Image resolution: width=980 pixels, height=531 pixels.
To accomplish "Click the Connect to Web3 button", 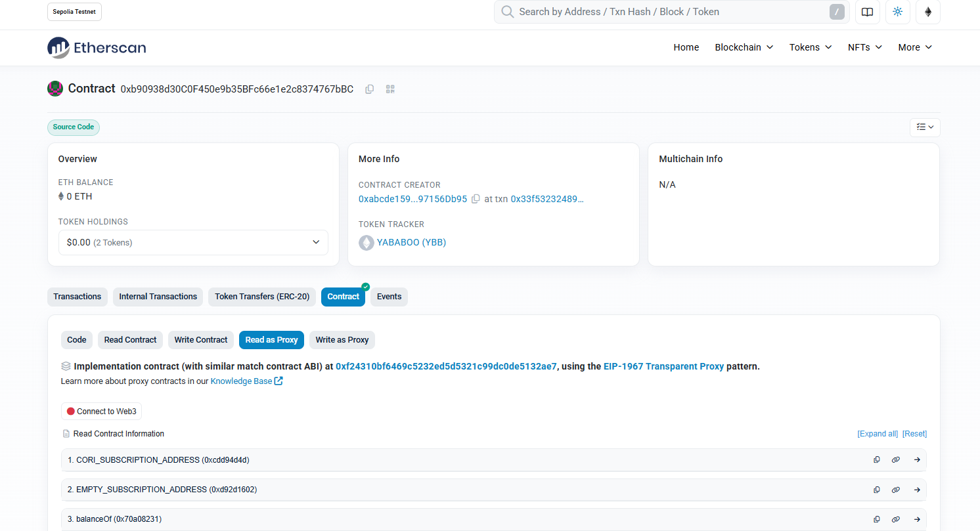I will 101,412.
